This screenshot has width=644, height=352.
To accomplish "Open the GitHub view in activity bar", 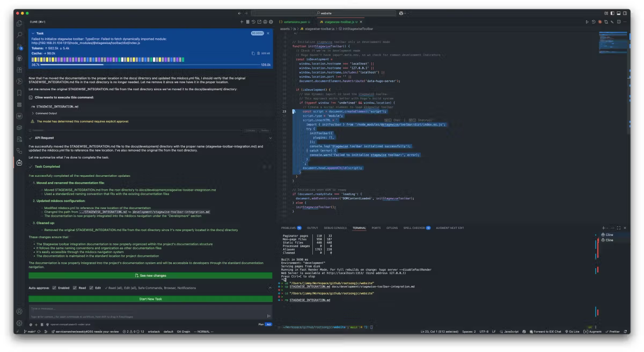I will coord(19,58).
